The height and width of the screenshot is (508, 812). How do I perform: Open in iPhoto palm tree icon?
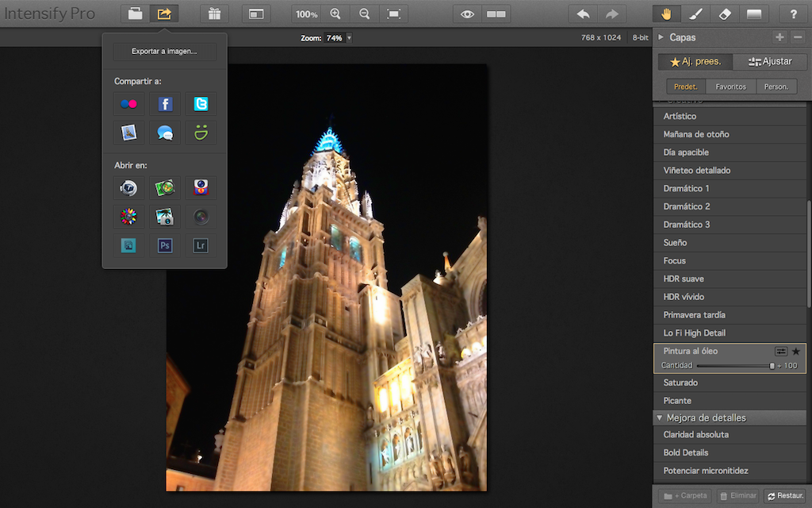(x=165, y=216)
